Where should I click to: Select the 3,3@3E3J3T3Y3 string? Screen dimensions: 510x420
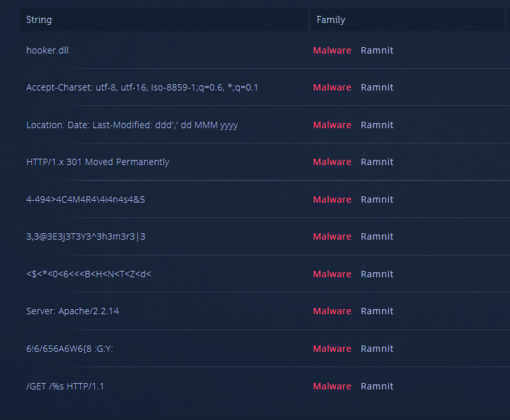tap(86, 236)
